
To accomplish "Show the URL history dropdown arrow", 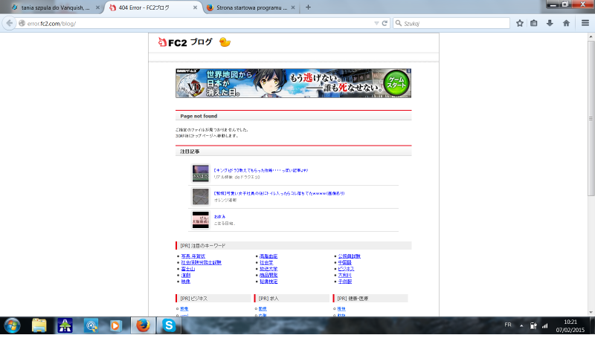I will 376,23.
